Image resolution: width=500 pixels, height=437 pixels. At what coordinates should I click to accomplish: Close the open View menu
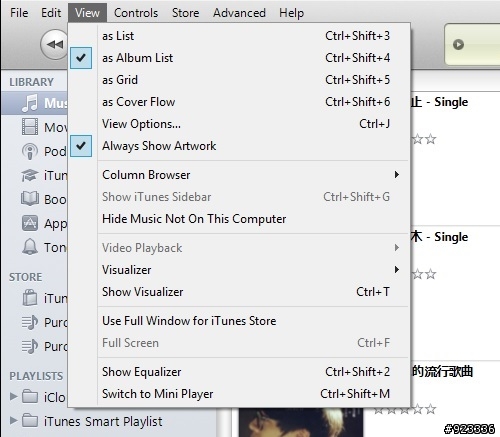[87, 13]
